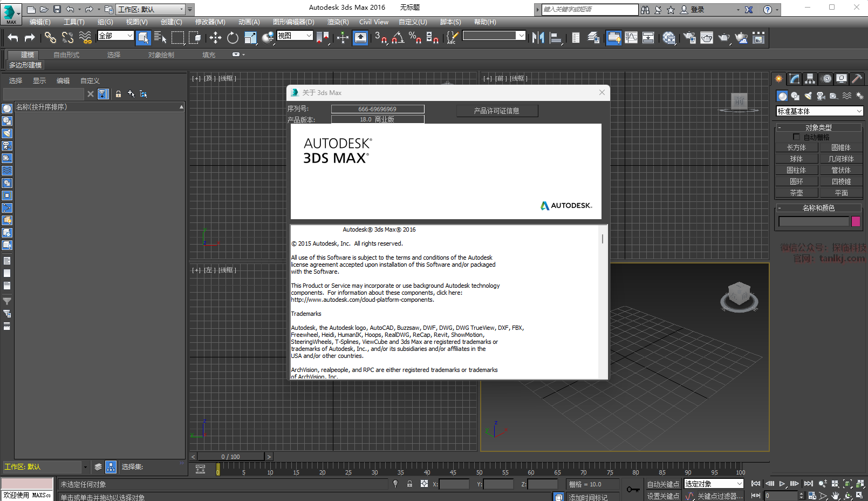Create a 茶壶 teapot primitive button

pos(796,193)
